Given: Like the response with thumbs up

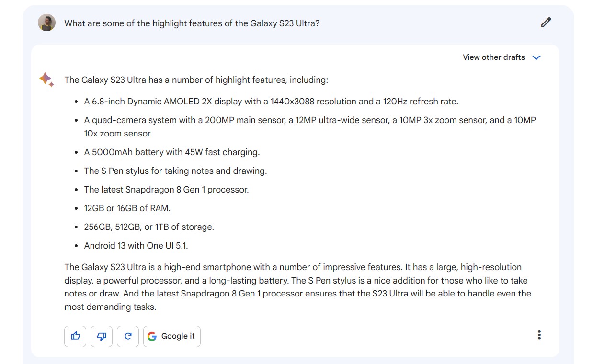Looking at the screenshot, I should (75, 336).
